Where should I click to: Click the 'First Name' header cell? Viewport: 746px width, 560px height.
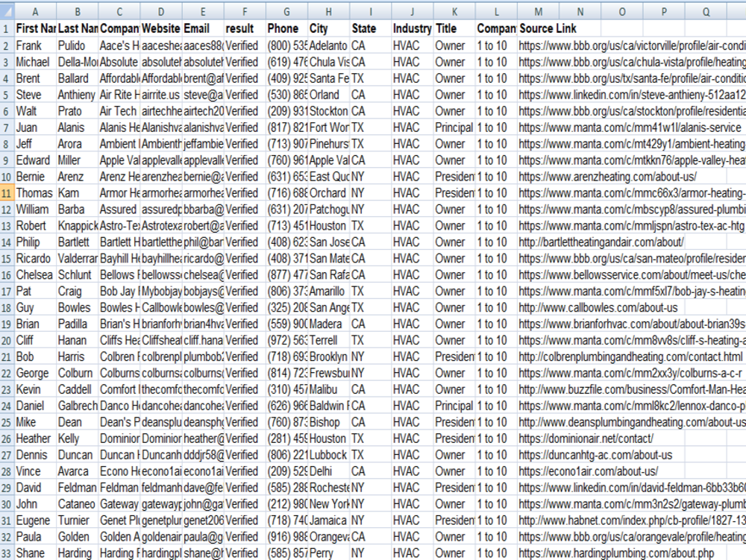coord(36,28)
